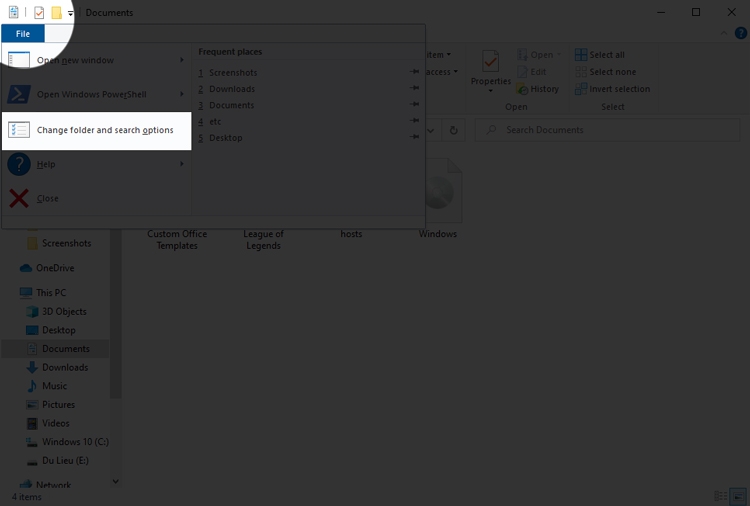Click navigation pane scroll down arrow
Image resolution: width=750 pixels, height=506 pixels.
[115, 481]
